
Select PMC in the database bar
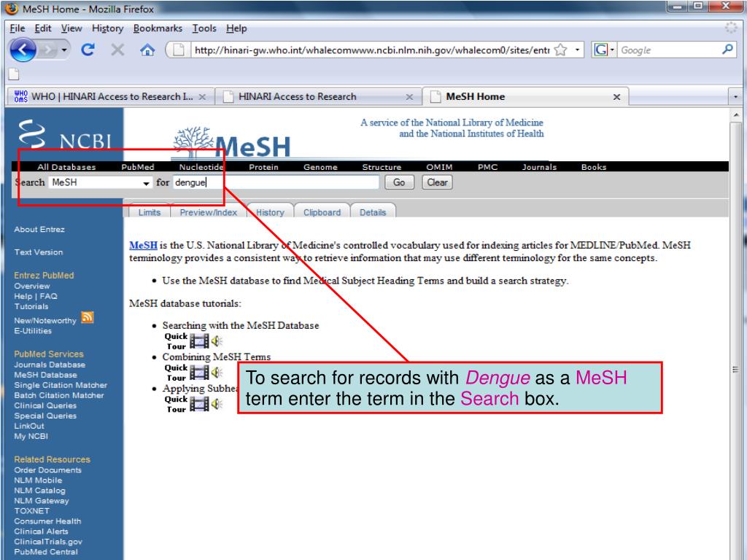[x=487, y=167]
